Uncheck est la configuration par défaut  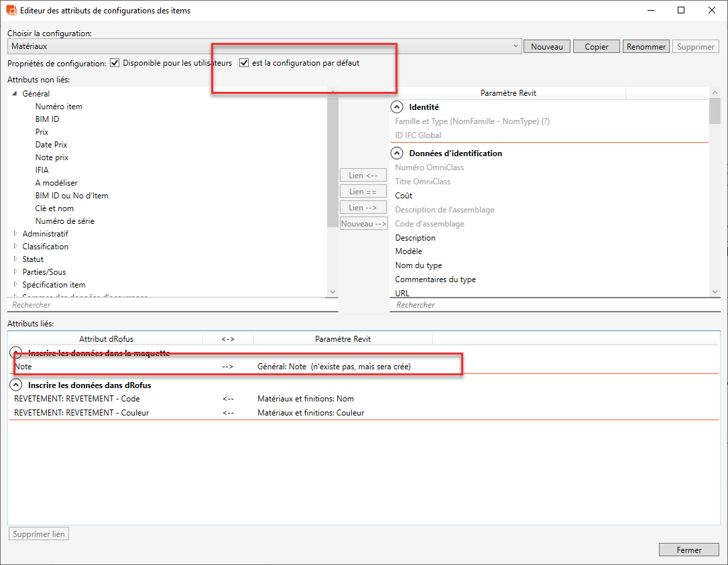(244, 63)
